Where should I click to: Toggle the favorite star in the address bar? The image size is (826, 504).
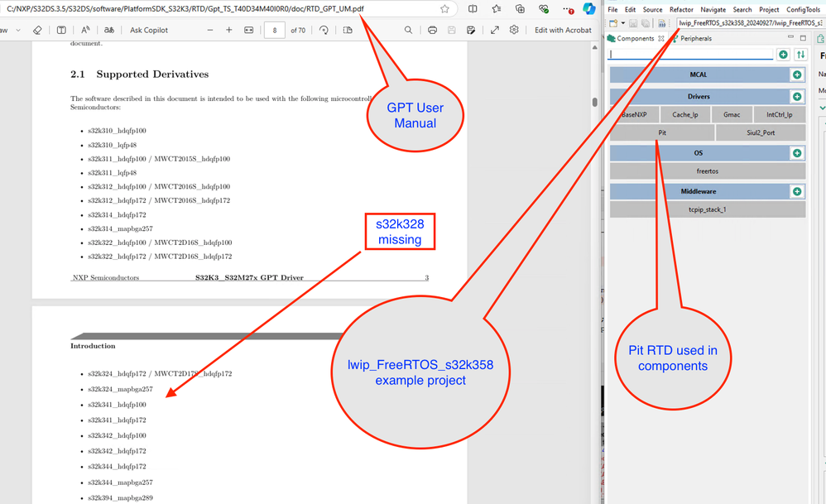444,8
